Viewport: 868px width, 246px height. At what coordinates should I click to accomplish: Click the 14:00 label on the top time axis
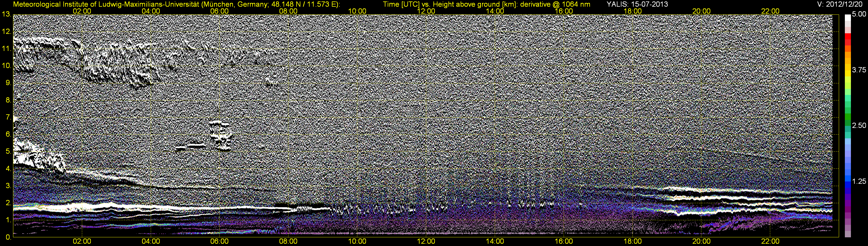[495, 11]
